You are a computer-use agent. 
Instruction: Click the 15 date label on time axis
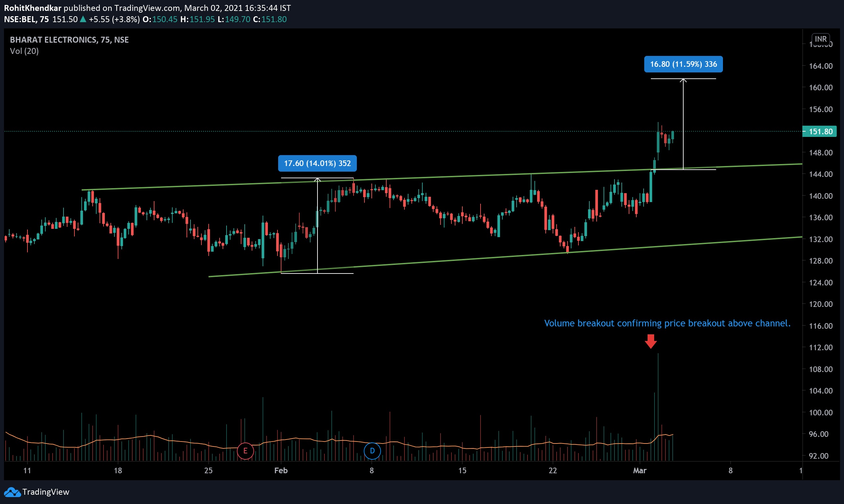tap(462, 470)
